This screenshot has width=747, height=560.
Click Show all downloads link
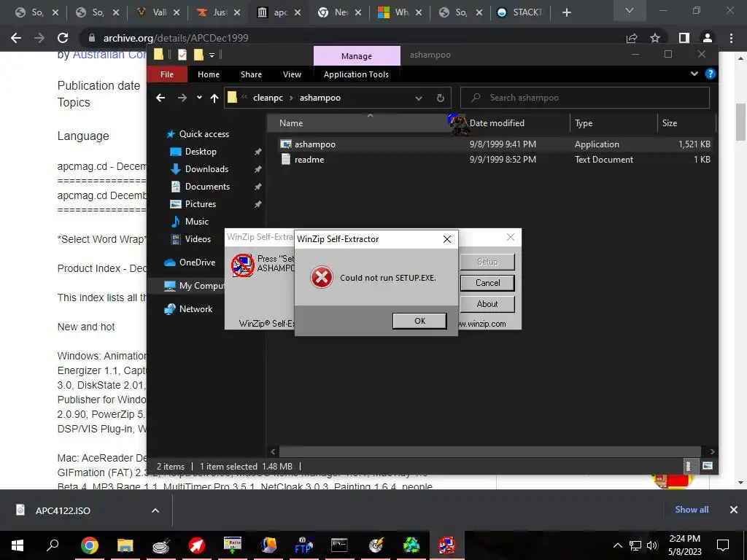click(692, 510)
